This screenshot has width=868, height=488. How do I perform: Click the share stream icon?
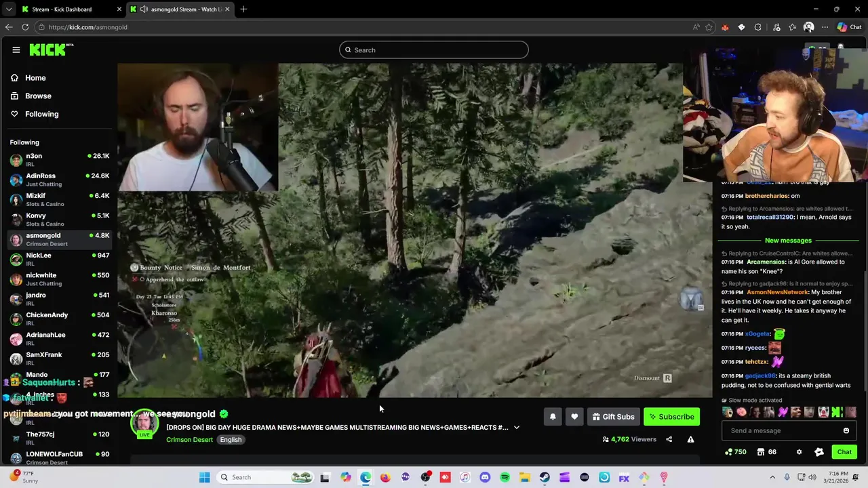[669, 439]
